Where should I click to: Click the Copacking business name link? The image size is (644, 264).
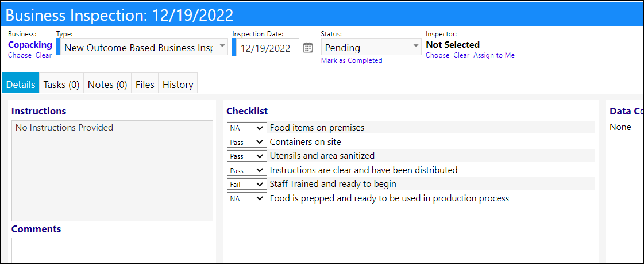click(x=30, y=45)
